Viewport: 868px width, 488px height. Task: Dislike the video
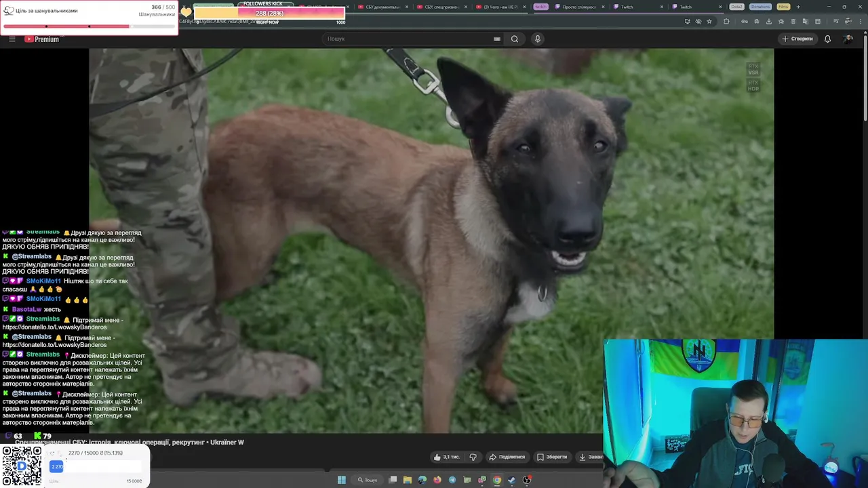[473, 457]
